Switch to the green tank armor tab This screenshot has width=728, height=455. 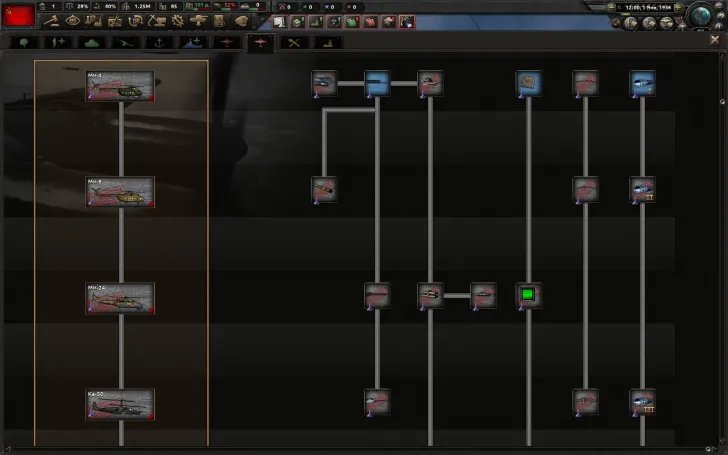(x=91, y=43)
